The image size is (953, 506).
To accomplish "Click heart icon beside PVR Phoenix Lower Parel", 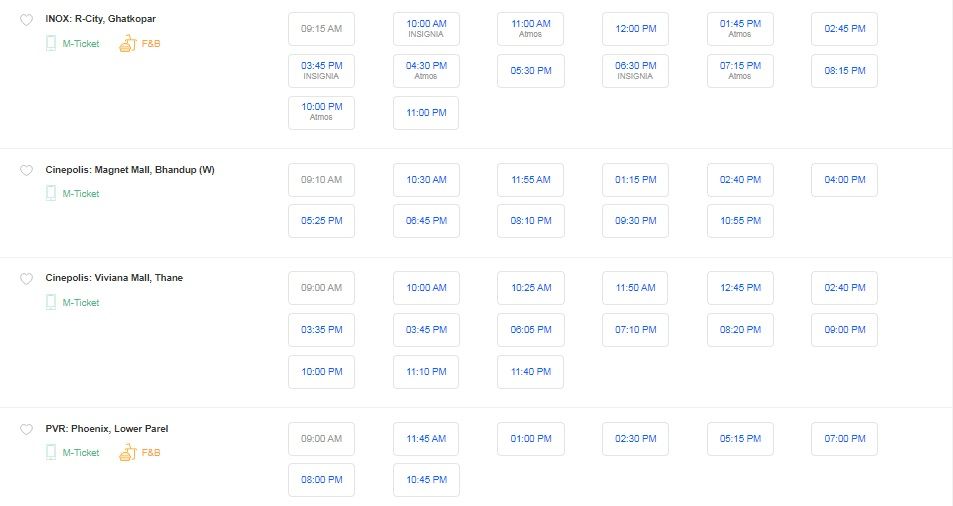I will pyautogui.click(x=26, y=429).
